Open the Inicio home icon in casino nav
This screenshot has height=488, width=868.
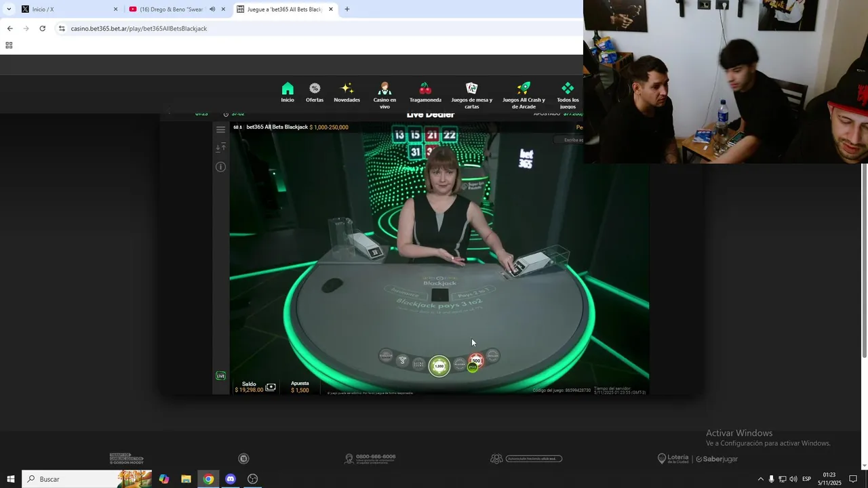pos(288,89)
